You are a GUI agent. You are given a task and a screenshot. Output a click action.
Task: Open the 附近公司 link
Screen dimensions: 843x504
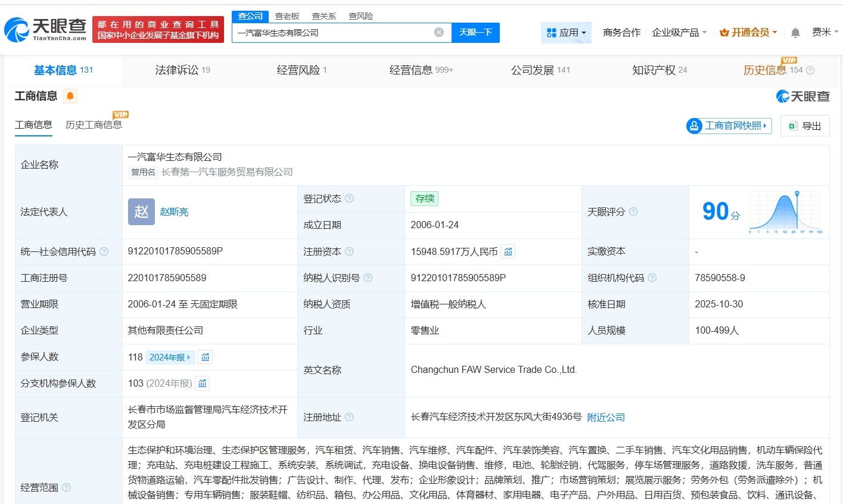606,418
